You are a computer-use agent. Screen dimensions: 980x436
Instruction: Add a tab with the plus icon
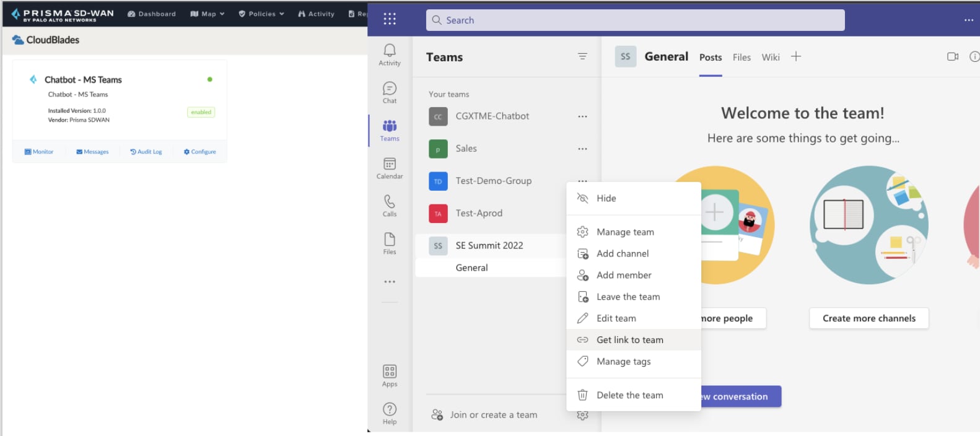tap(796, 56)
